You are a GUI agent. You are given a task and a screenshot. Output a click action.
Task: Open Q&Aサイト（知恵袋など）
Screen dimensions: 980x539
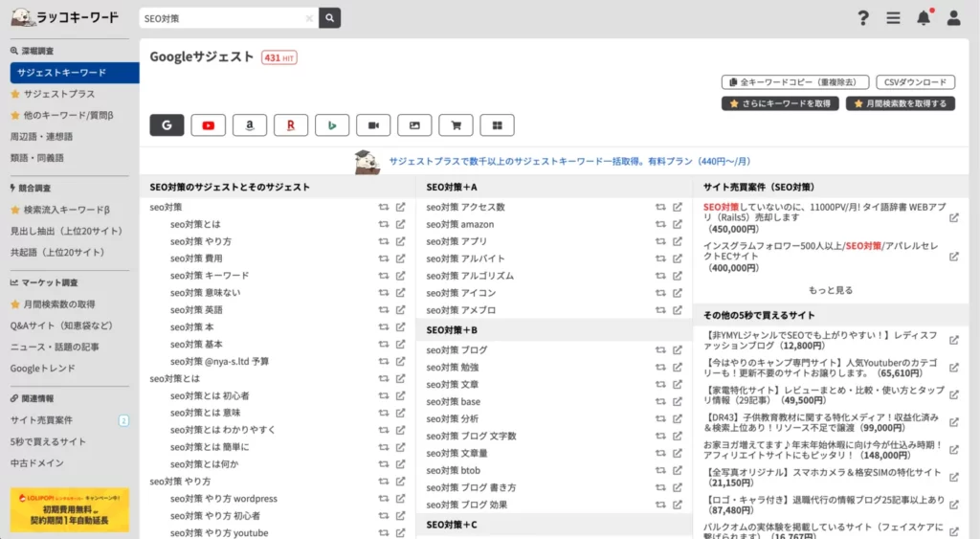coord(61,326)
